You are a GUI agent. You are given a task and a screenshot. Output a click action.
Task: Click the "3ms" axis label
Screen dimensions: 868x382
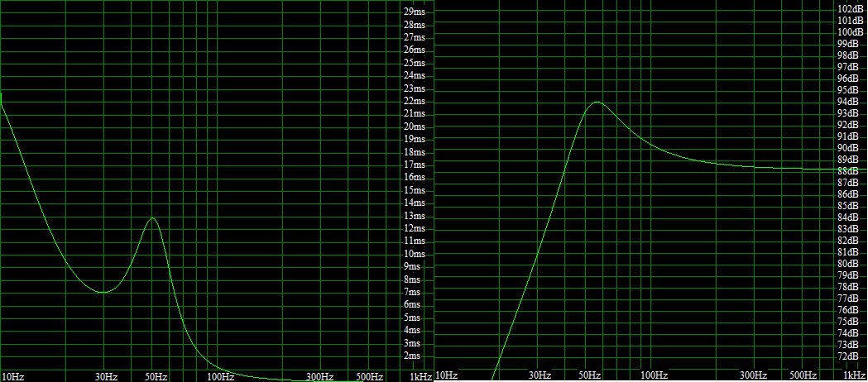coord(412,343)
